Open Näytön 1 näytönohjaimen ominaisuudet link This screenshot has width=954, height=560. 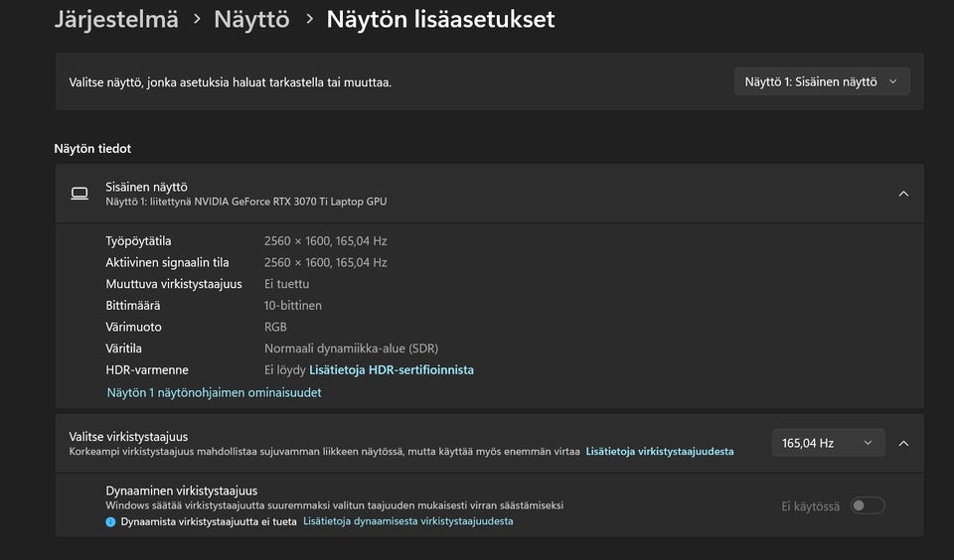click(214, 393)
